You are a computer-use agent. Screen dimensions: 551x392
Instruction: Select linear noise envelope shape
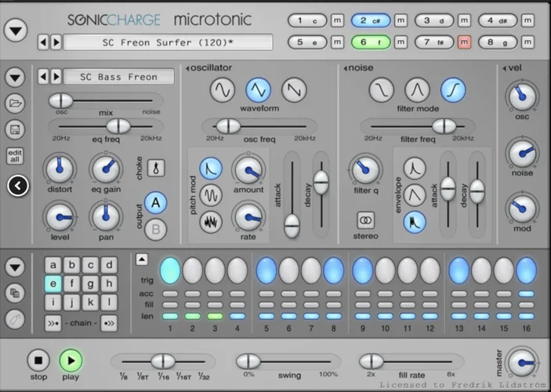[415, 195]
